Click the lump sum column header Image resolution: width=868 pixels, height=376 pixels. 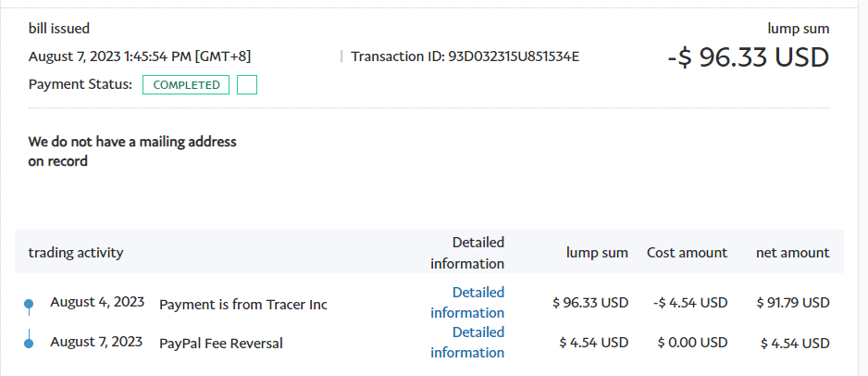598,253
